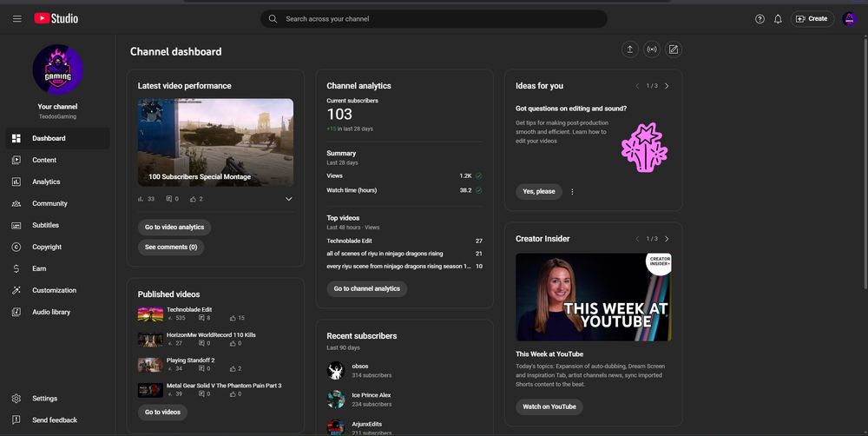The height and width of the screenshot is (436, 868).
Task: Click the views bar icon under latest video
Action: point(141,199)
